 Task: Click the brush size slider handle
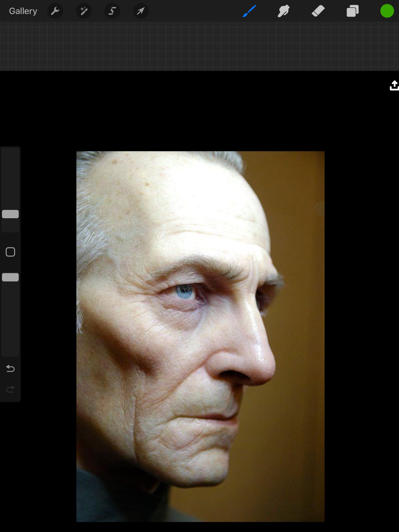10,214
